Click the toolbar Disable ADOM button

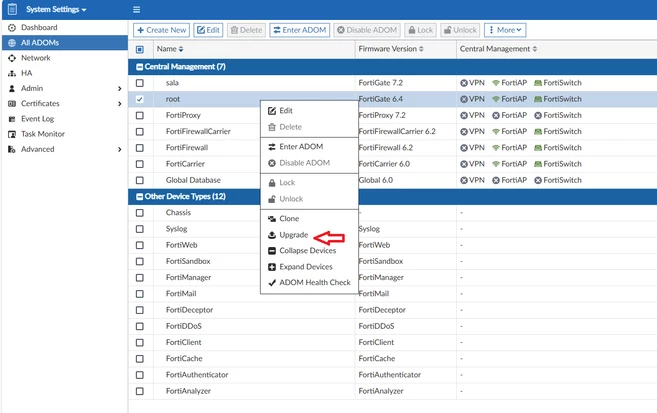tap(367, 30)
